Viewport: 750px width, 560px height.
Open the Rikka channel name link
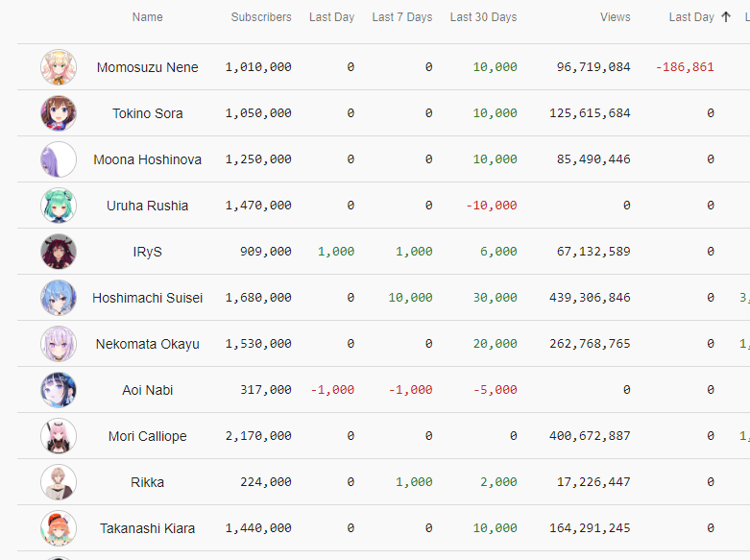pyautogui.click(x=148, y=482)
